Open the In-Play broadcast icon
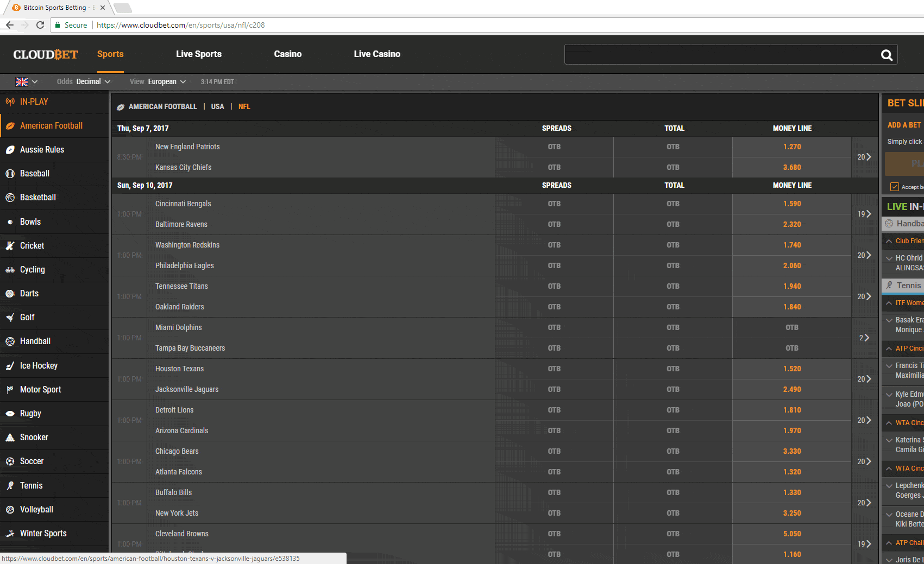Image resolution: width=924 pixels, height=564 pixels. point(10,102)
